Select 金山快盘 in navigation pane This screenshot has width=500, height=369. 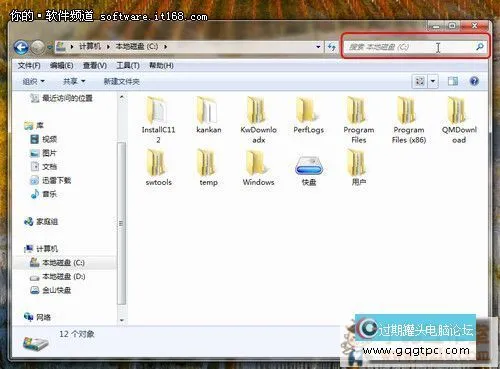tap(50, 290)
